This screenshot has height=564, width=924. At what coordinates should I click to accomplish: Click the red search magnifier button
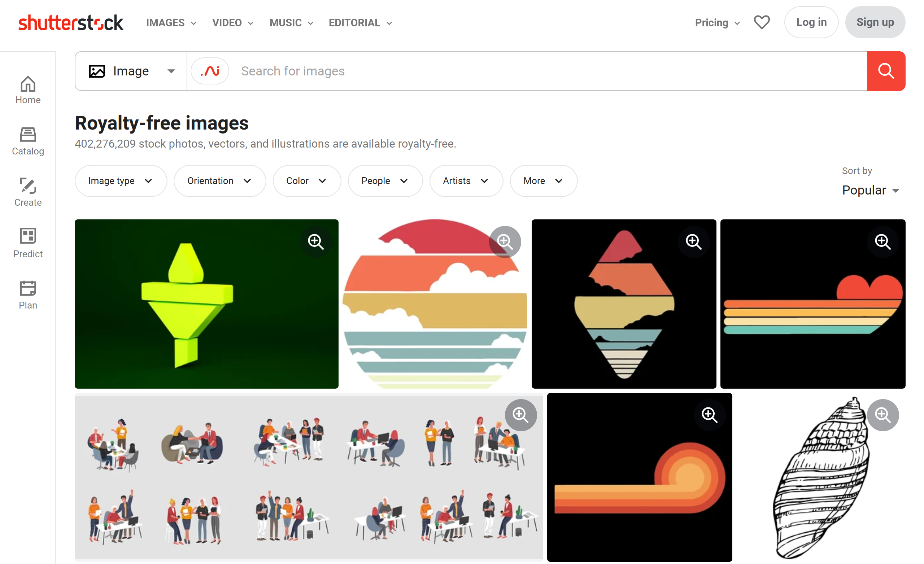pos(886,71)
